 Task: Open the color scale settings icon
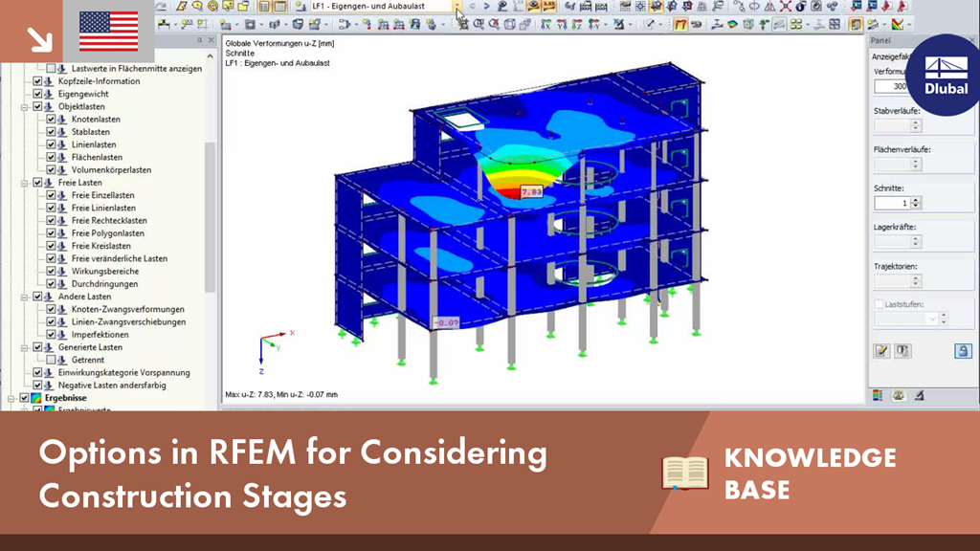coord(897,24)
